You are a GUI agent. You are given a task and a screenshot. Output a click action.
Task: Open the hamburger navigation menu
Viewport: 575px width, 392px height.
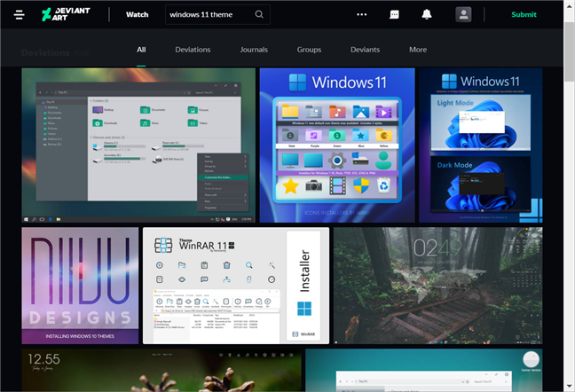(x=19, y=15)
